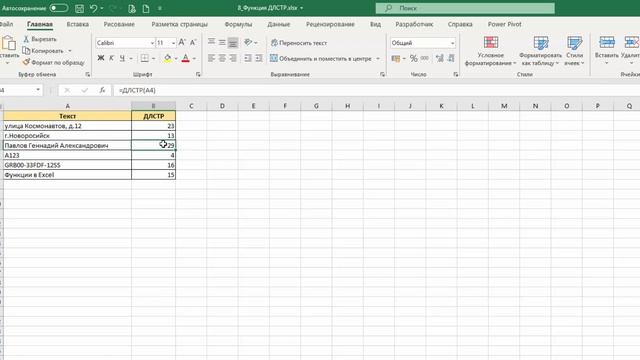The height and width of the screenshot is (360, 640).
Task: Click Формат по образцу format painter
Action: 53,62
